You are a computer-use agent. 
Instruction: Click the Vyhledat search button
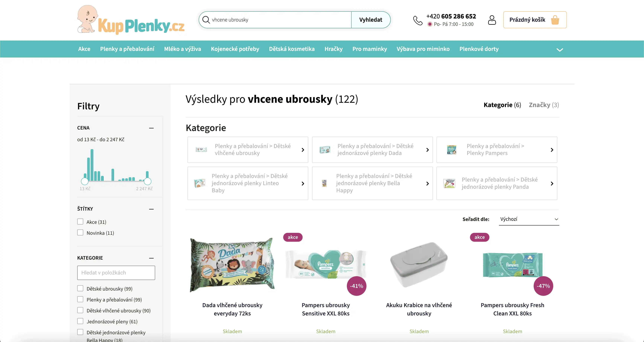point(371,20)
